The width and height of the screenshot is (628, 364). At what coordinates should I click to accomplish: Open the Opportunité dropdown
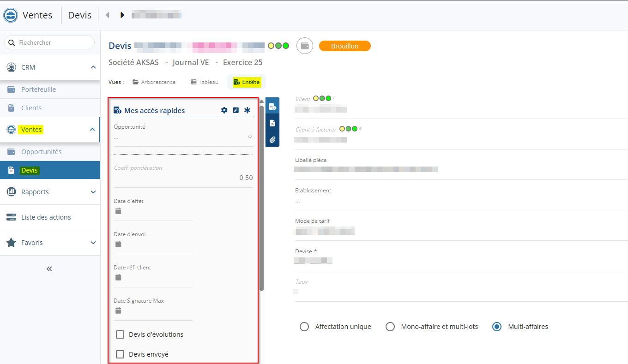tap(250, 137)
